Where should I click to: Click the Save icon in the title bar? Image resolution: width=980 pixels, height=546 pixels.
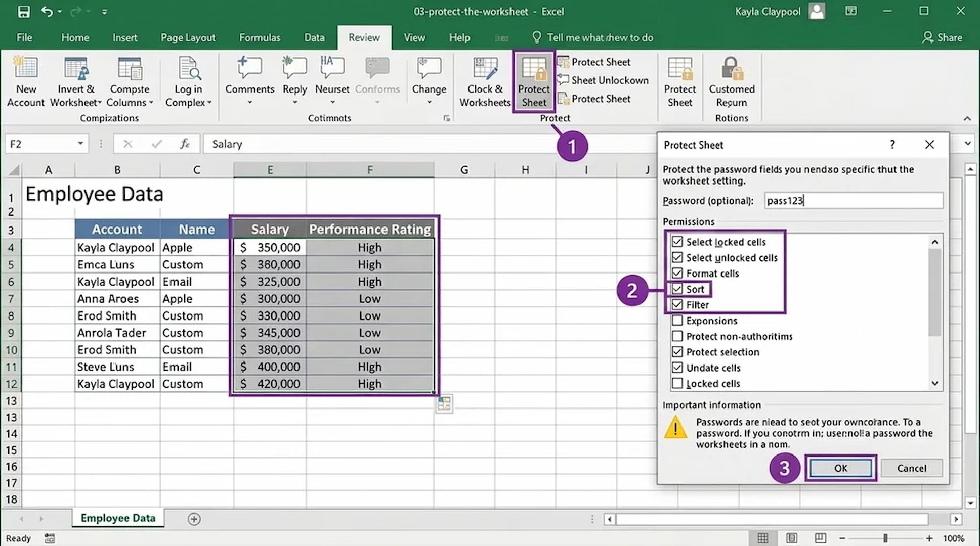[23, 11]
